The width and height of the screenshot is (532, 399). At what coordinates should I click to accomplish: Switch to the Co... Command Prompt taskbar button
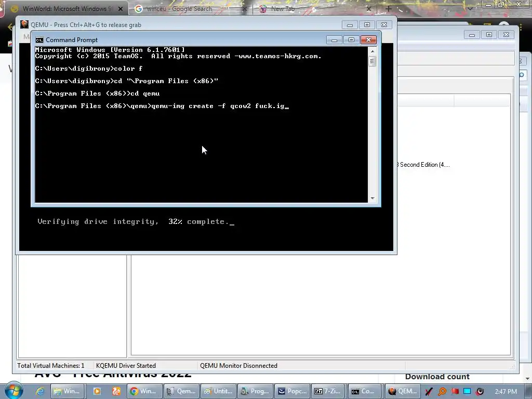pyautogui.click(x=364, y=391)
